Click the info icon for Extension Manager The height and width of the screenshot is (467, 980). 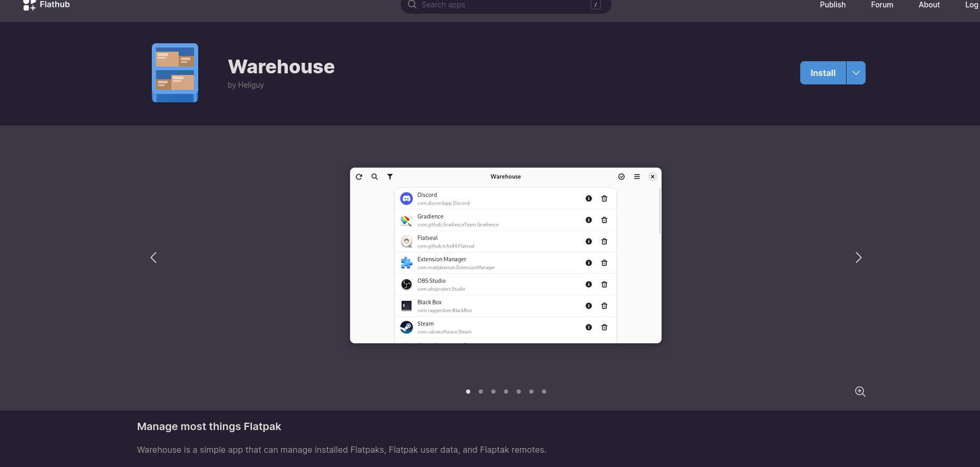tap(589, 263)
